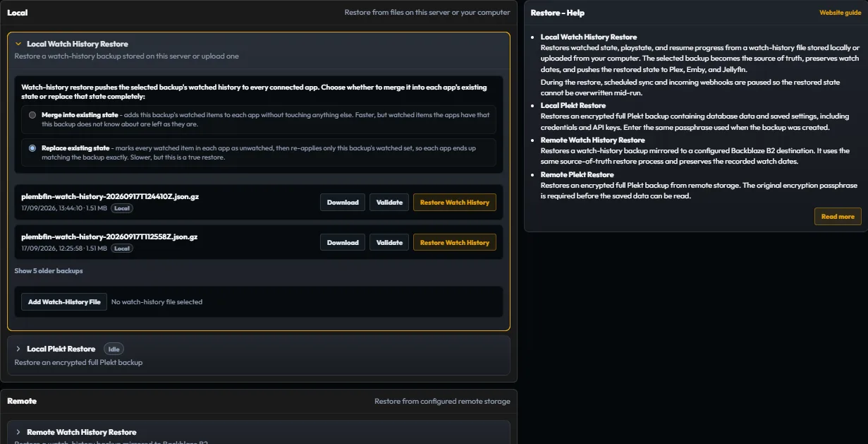Download the 20260917T124410Z backup file
Viewport: 868px width, 444px height.
343,203
